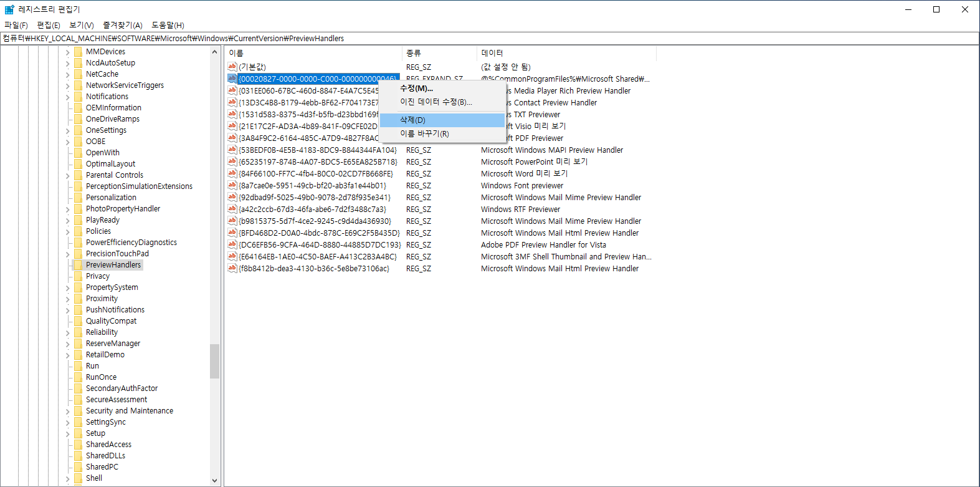Click value icon for {8a7cae0e-5951 entry
Screen dimensions: 980x487
(x=232, y=185)
